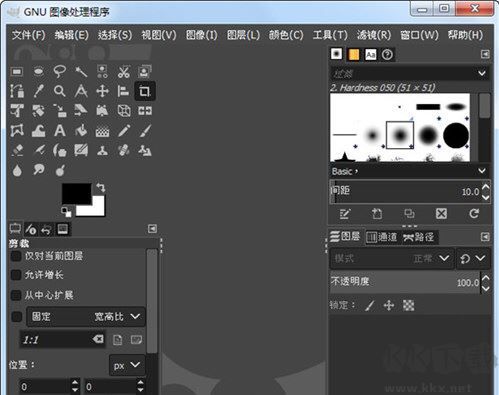Select the Move tool
The image size is (499, 395).
click(102, 91)
